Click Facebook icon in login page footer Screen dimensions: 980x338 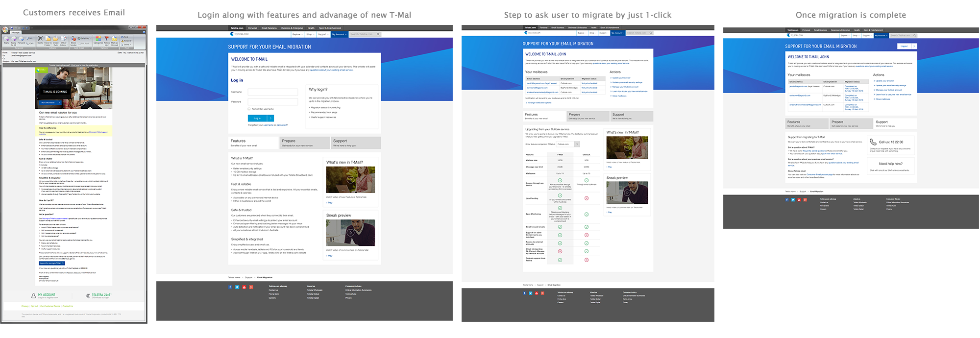click(x=230, y=287)
